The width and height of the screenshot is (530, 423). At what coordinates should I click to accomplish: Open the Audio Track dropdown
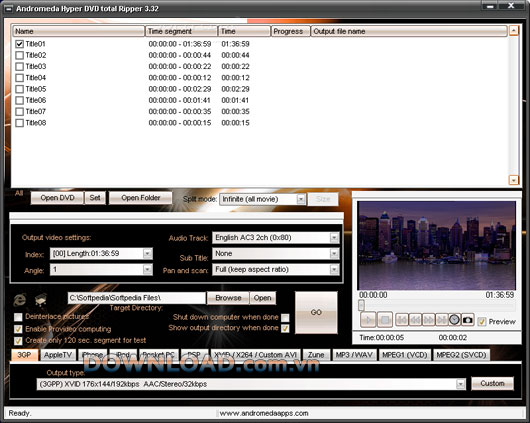(334, 238)
